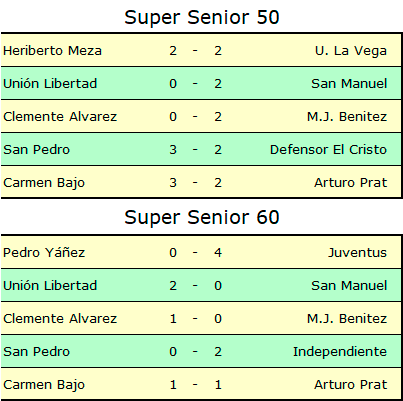This screenshot has width=403, height=401.
Task: Click Pedro Yáñez team name
Action: 44,252
